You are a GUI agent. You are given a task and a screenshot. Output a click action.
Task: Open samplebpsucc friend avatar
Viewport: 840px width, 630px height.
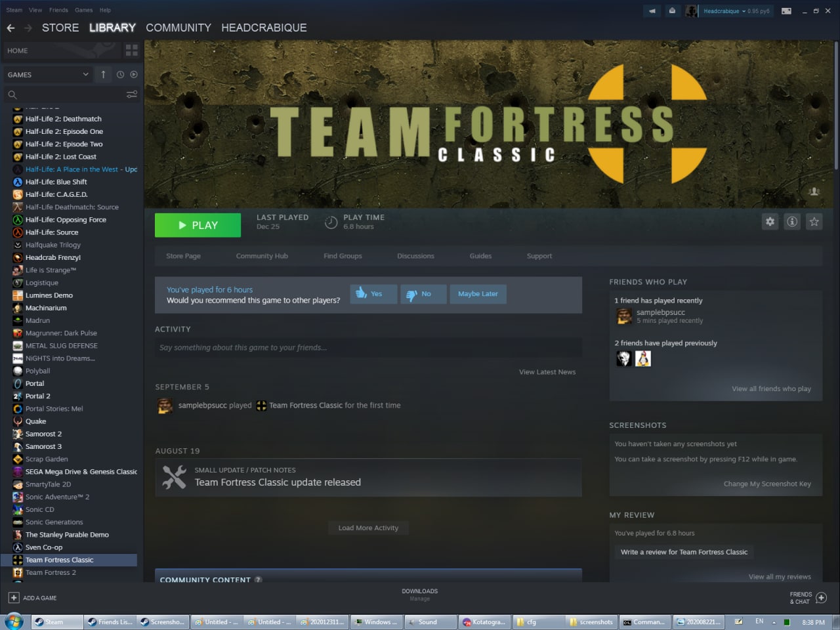pyautogui.click(x=624, y=316)
